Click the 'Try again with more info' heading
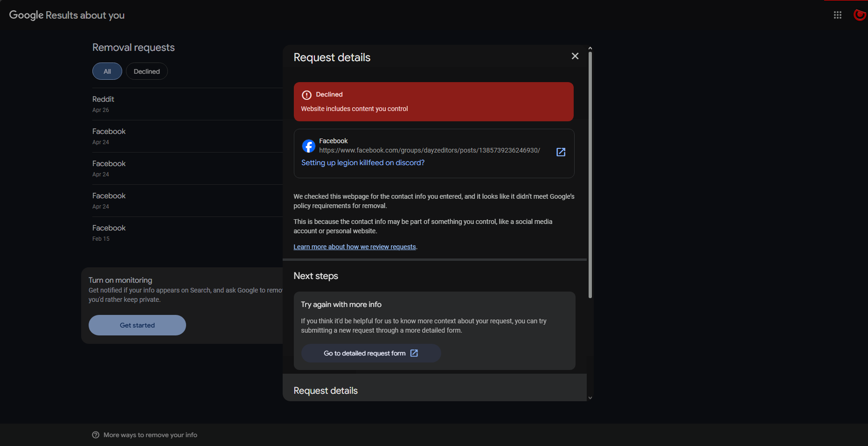This screenshot has height=446, width=868. tap(341, 304)
